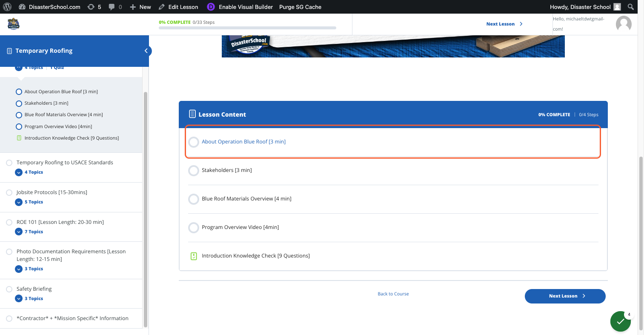
Task: Click the blue Next Lesson button at bottom
Action: (565, 296)
